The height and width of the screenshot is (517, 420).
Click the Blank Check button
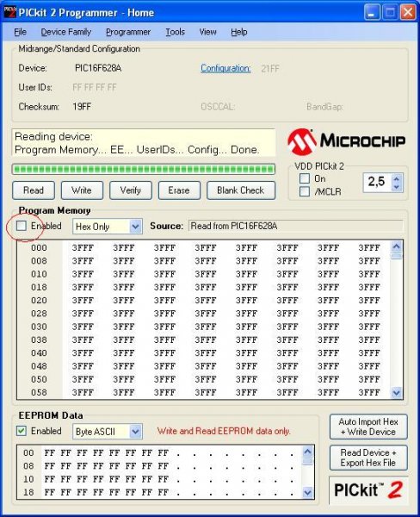(241, 190)
